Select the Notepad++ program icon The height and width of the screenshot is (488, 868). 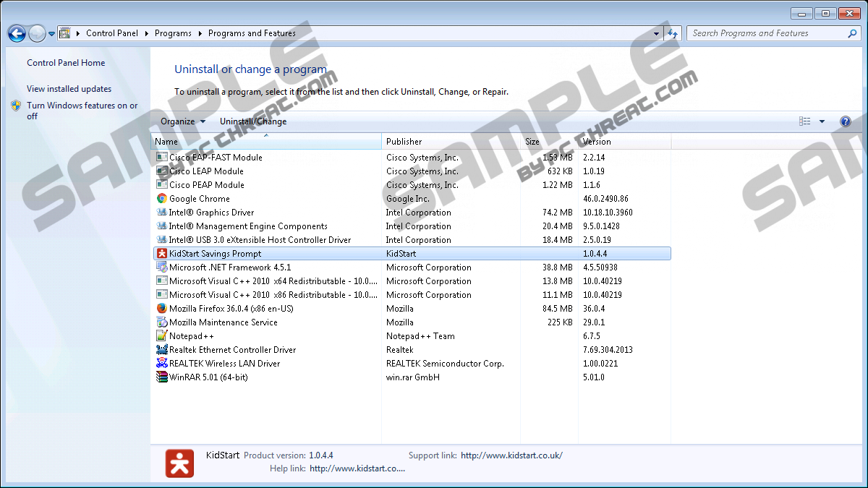coord(162,336)
